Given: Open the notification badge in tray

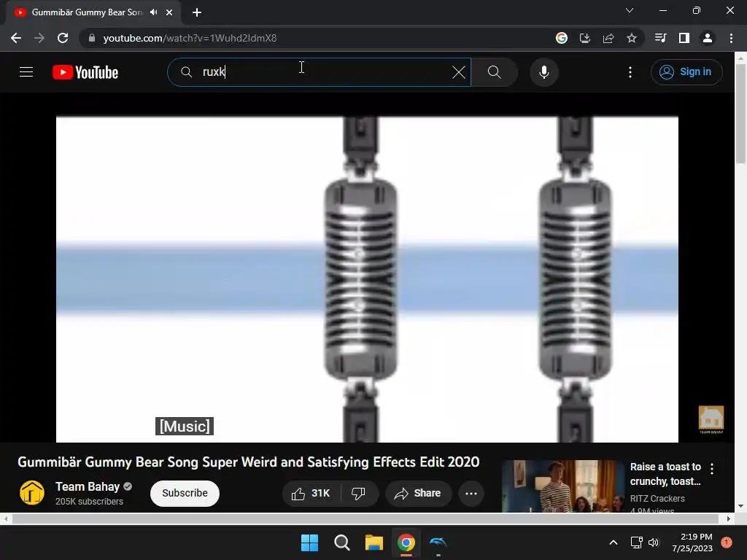Looking at the screenshot, I should pyautogui.click(x=727, y=542).
